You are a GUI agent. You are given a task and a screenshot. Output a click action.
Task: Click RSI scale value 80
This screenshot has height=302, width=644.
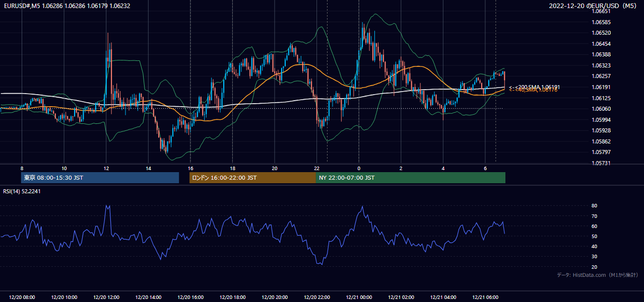pyautogui.click(x=594, y=206)
